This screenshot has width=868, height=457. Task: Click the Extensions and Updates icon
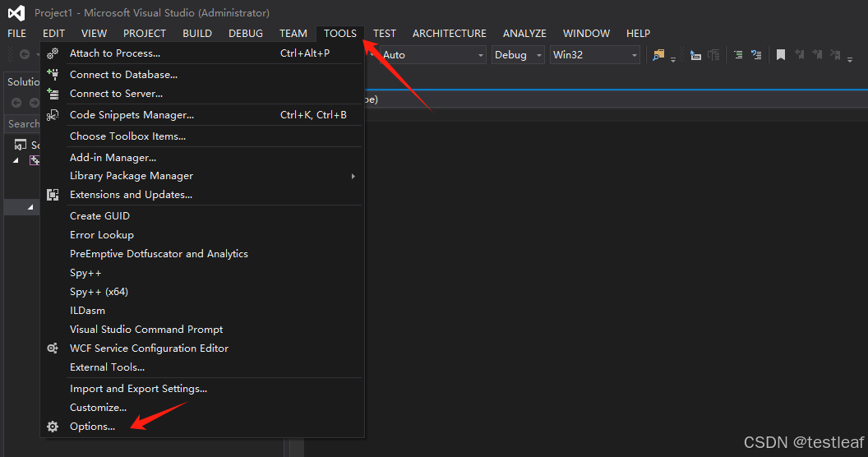coord(53,195)
